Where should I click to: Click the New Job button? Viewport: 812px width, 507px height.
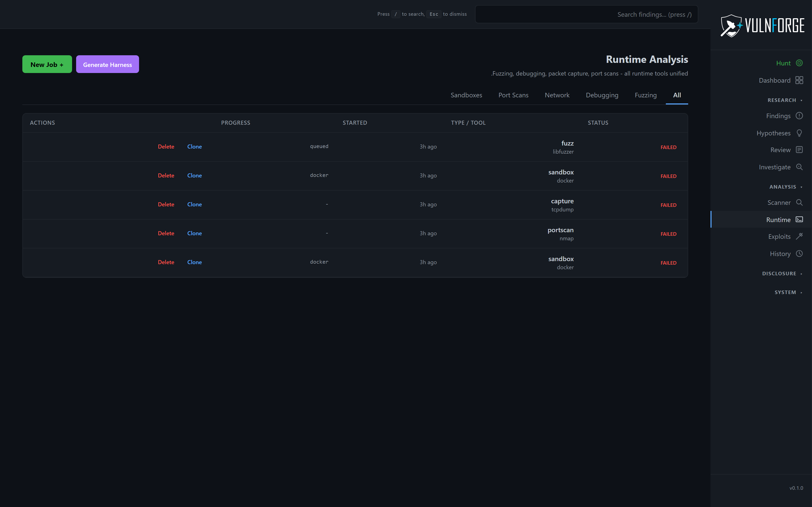pyautogui.click(x=47, y=64)
